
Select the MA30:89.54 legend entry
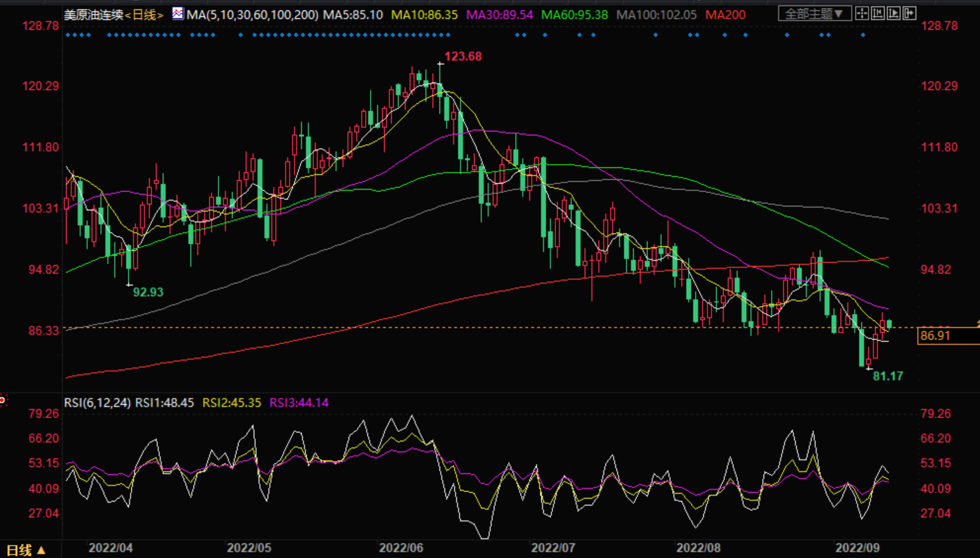coord(499,14)
